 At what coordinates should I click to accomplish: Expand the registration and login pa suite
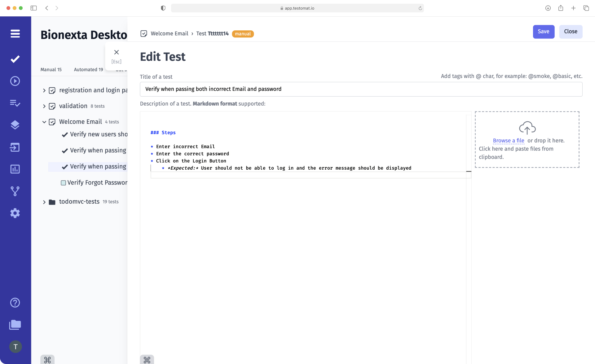45,90
